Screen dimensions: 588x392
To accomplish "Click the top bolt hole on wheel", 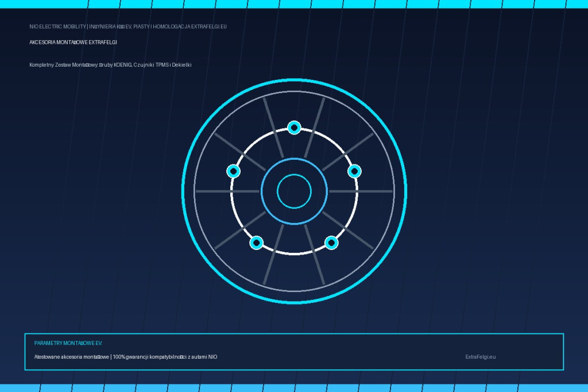I will coord(294,128).
